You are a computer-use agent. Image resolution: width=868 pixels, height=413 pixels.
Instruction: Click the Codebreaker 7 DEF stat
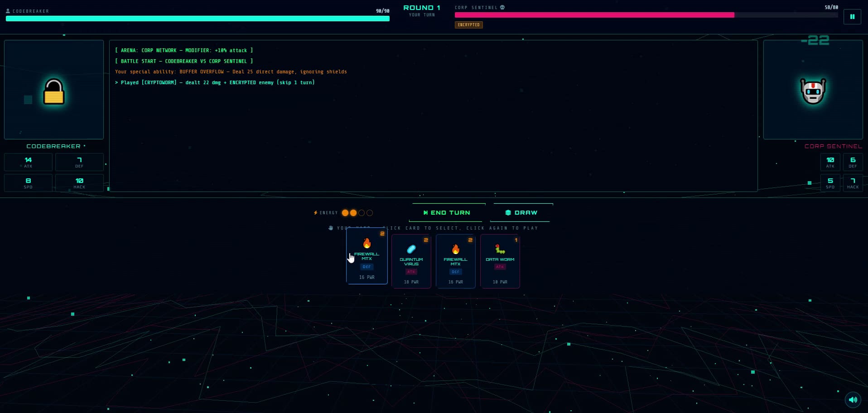pos(79,162)
